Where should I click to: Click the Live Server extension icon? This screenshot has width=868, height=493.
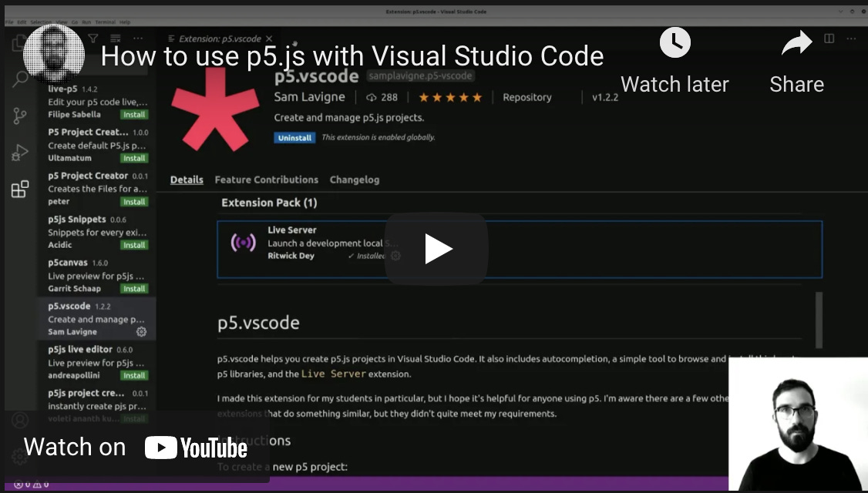(x=243, y=243)
